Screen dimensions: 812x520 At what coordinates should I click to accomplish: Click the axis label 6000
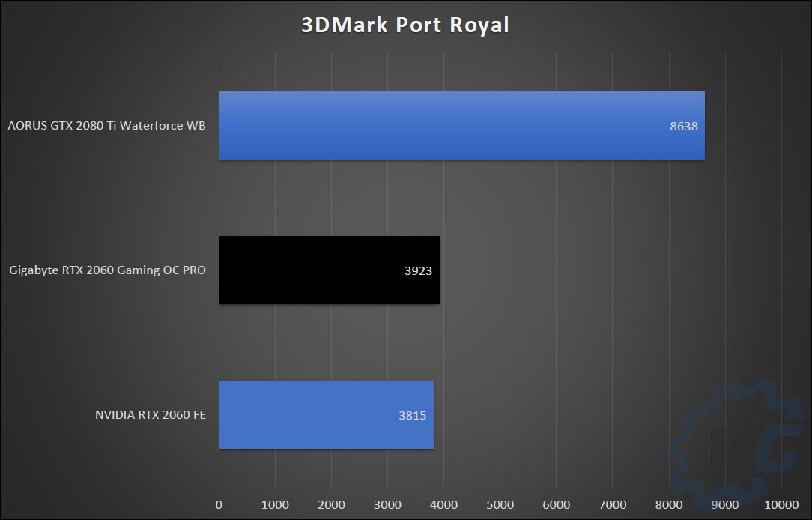[556, 504]
